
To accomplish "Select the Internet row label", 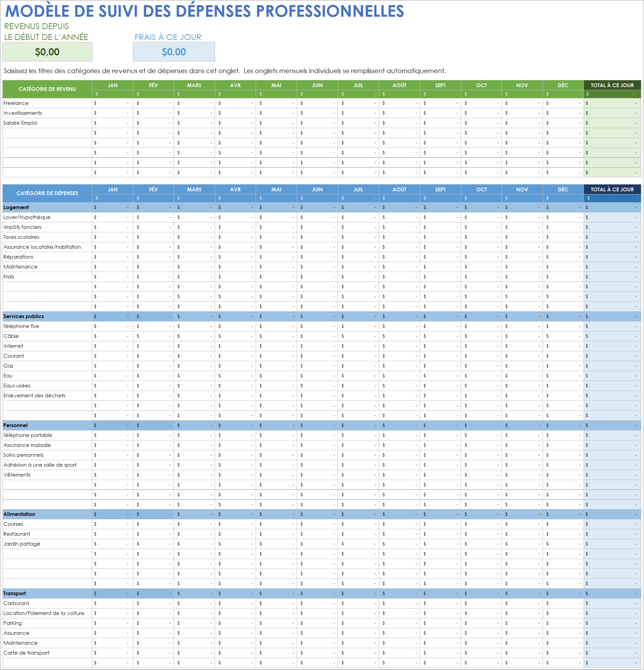I will (x=13, y=346).
